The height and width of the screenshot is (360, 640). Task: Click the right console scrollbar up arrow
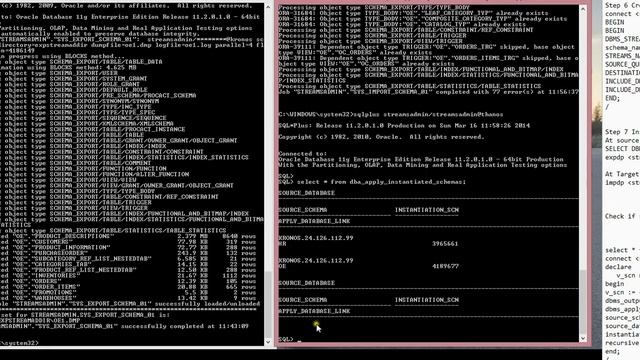583,9
